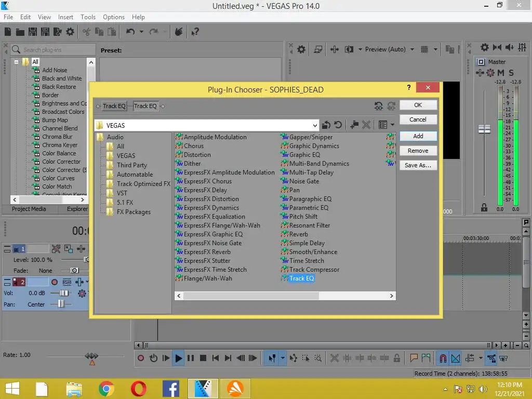532x399 pixels.
Task: Click track 2 FX icon
Action: (x=79, y=282)
